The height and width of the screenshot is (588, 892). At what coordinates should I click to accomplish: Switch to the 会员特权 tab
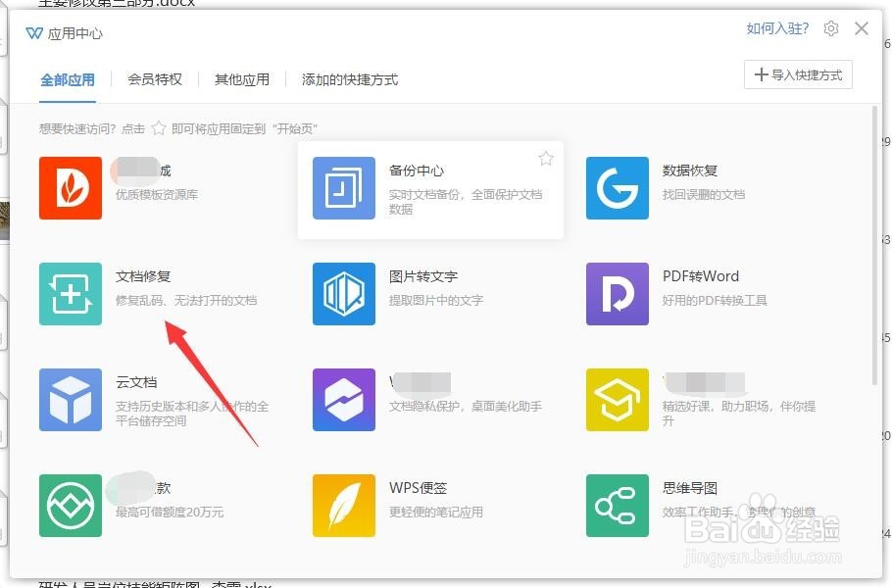click(155, 79)
